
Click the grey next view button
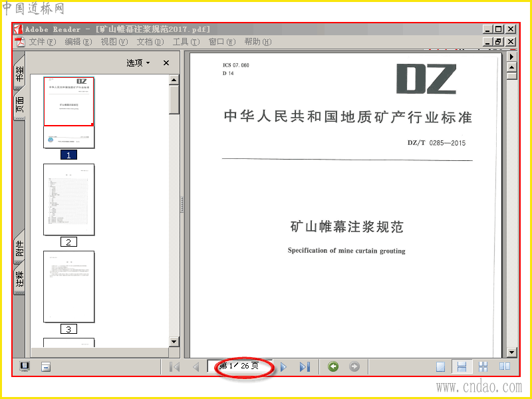coord(354,366)
